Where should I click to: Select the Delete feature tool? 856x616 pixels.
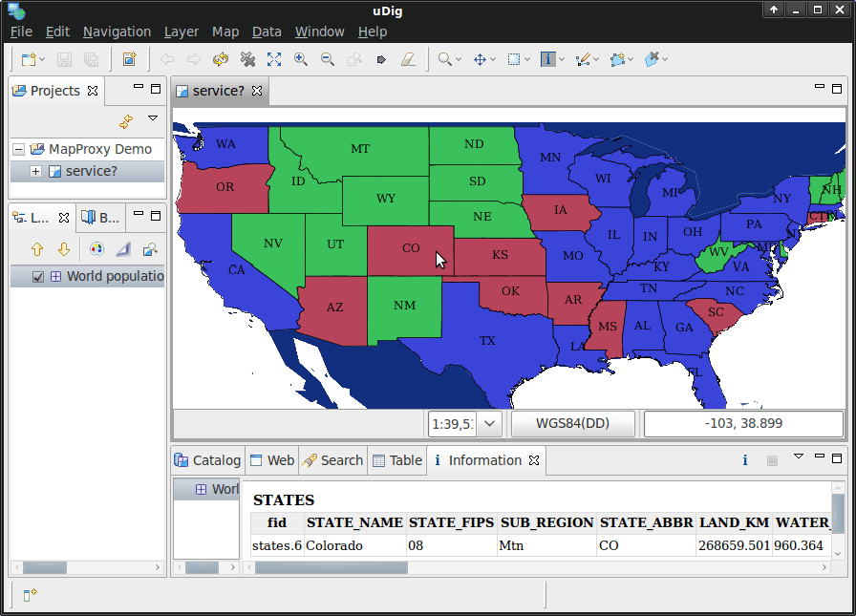coord(652,59)
